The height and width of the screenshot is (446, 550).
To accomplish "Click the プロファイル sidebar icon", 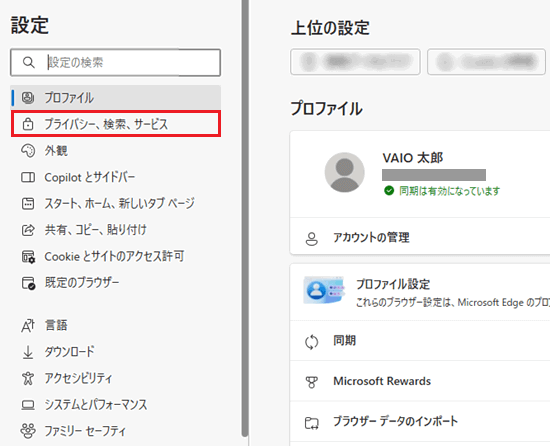I will coord(28,97).
